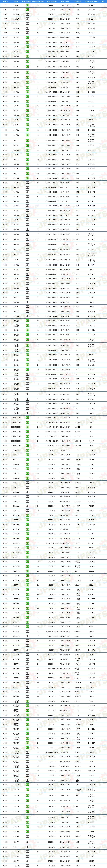Click the petrol icon in the Commodore 25 E row
107x868 pixels.
pos(27,432)
